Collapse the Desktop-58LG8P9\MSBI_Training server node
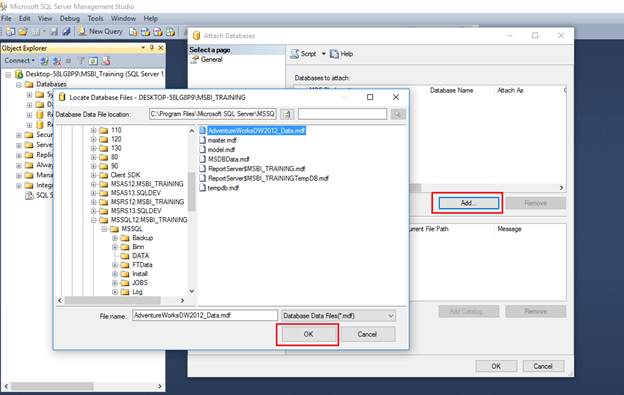Image resolution: width=624 pixels, height=395 pixels. pos(8,74)
